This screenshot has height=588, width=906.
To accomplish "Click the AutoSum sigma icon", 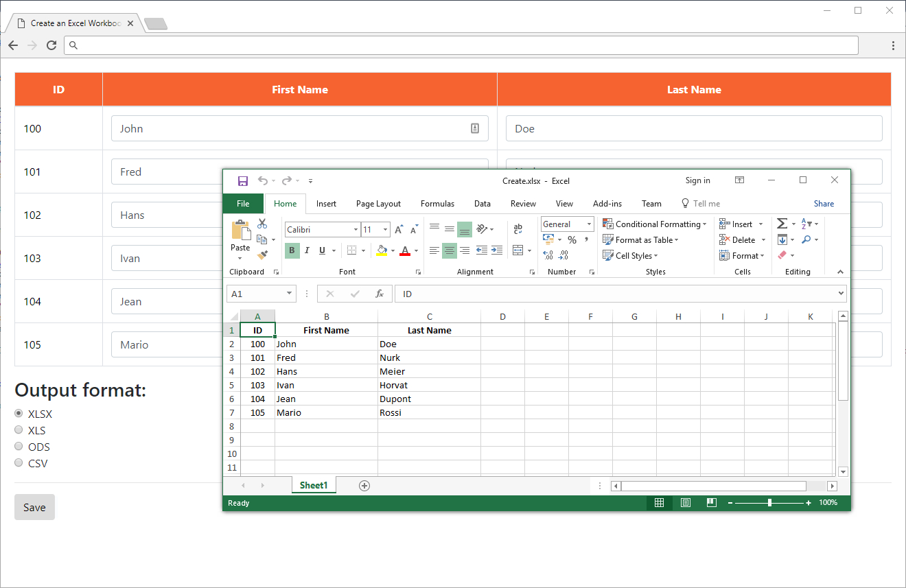I will [782, 224].
